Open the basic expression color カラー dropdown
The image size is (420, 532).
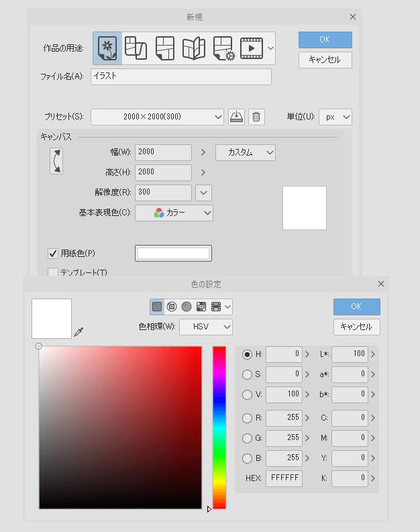[x=174, y=213]
